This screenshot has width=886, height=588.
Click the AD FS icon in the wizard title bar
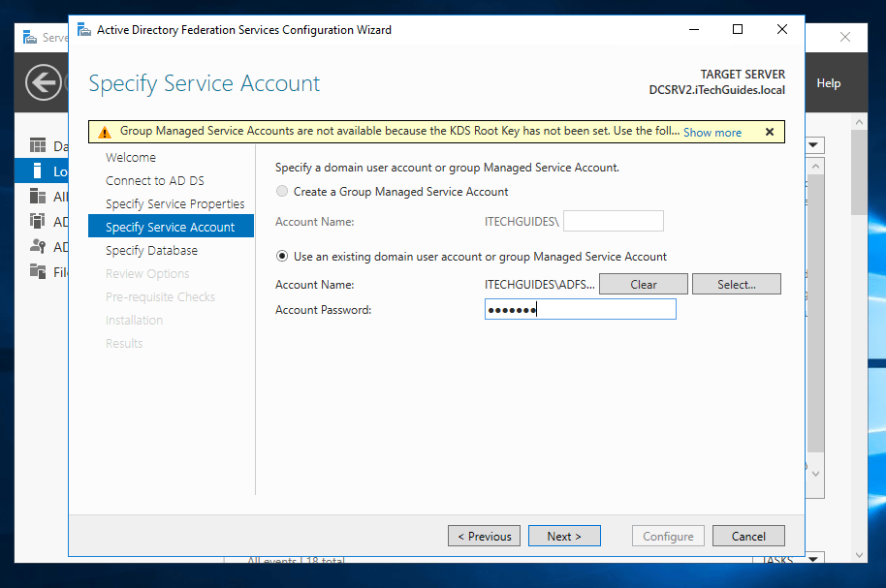point(83,29)
